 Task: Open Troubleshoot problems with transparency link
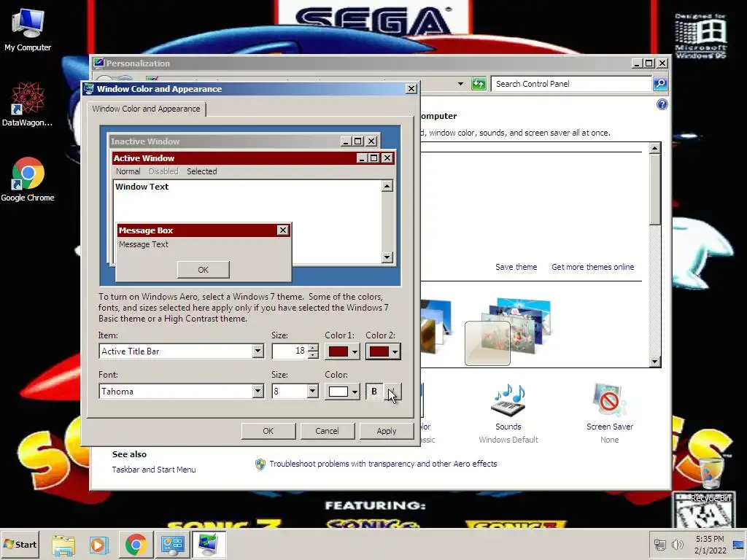coord(383,464)
